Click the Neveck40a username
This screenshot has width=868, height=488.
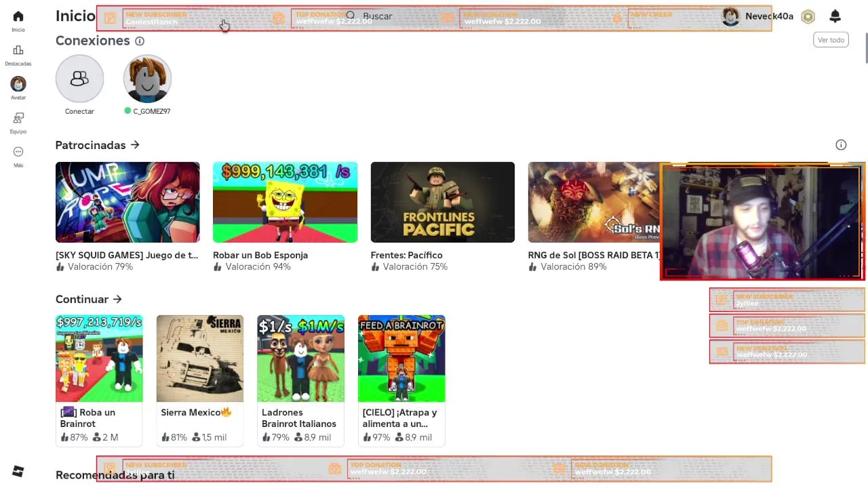pos(769,16)
